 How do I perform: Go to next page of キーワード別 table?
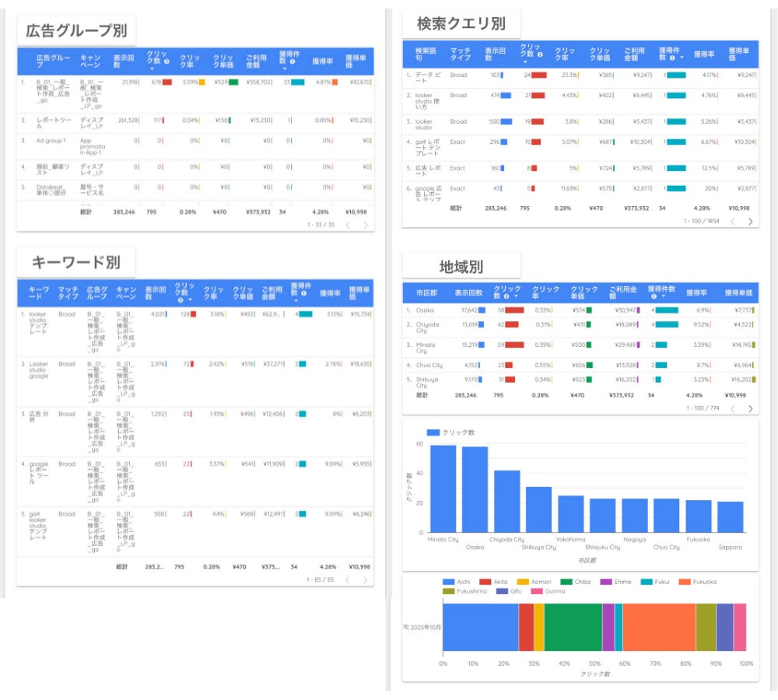click(x=366, y=580)
